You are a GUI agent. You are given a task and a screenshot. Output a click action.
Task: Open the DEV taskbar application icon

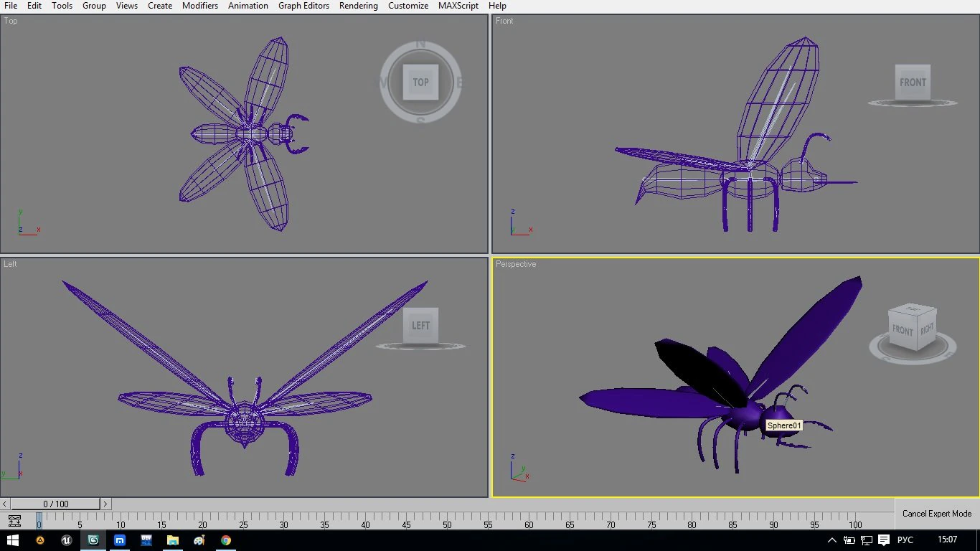click(146, 540)
